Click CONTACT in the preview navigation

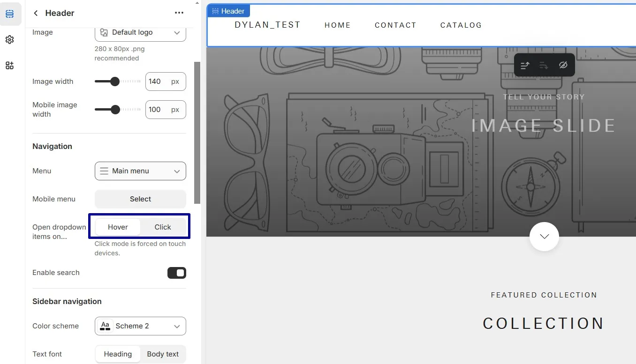coord(395,25)
